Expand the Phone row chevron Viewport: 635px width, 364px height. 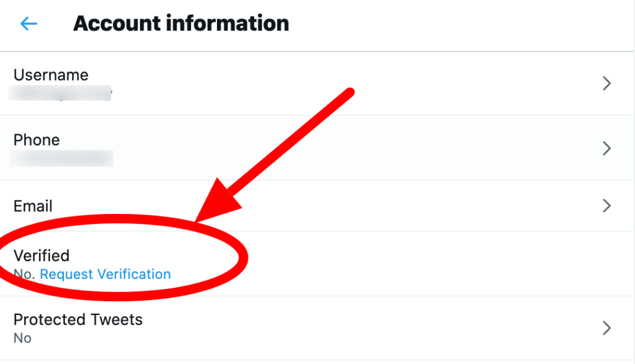point(607,148)
